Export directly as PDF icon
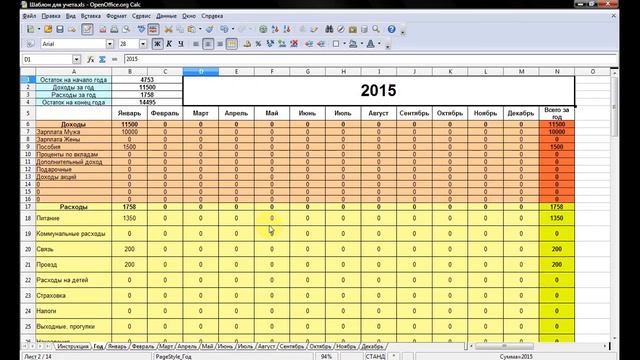 point(102,29)
